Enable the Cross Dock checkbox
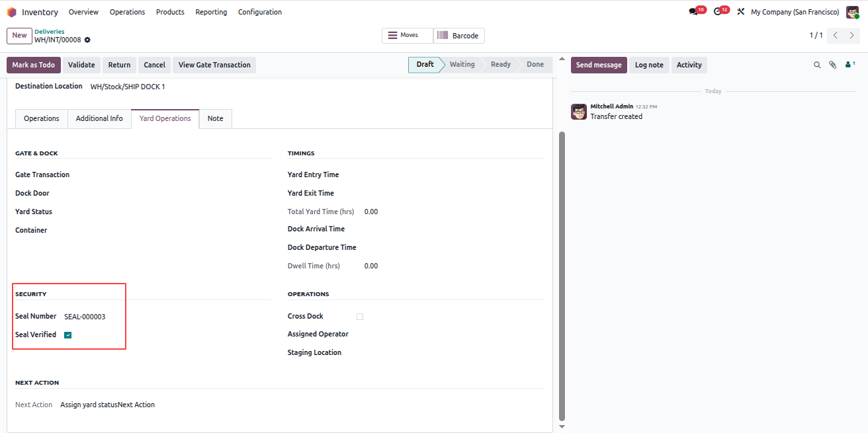 coord(360,317)
